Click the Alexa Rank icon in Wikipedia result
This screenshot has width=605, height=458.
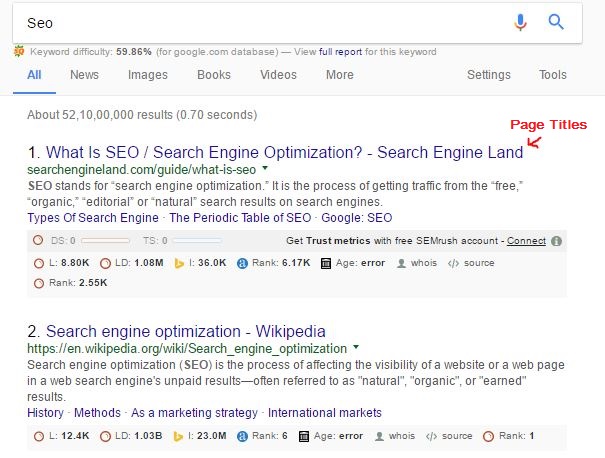[242, 436]
